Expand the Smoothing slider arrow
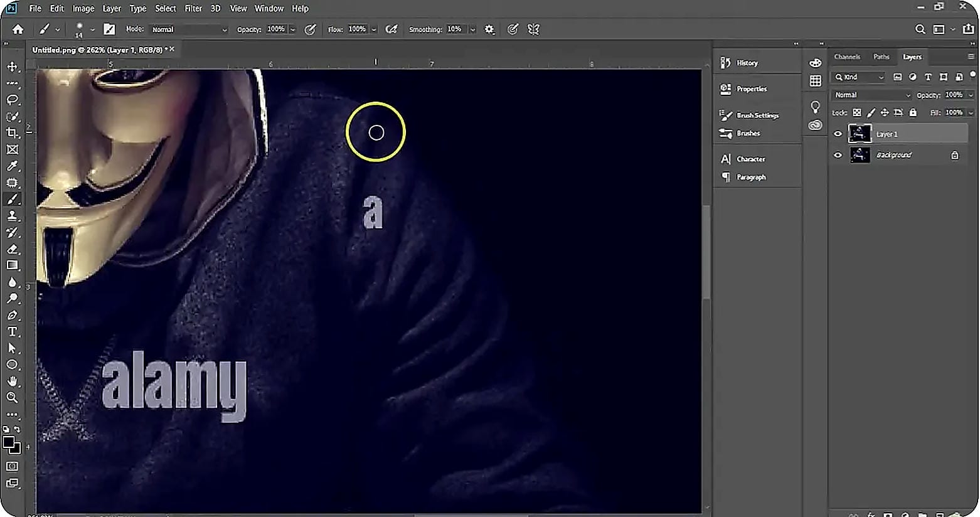 pyautogui.click(x=472, y=29)
